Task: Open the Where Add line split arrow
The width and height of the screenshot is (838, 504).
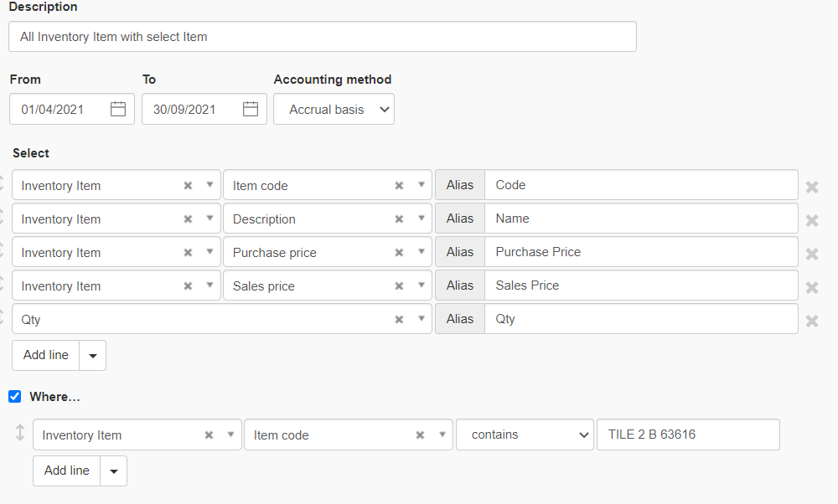Action: (x=114, y=471)
